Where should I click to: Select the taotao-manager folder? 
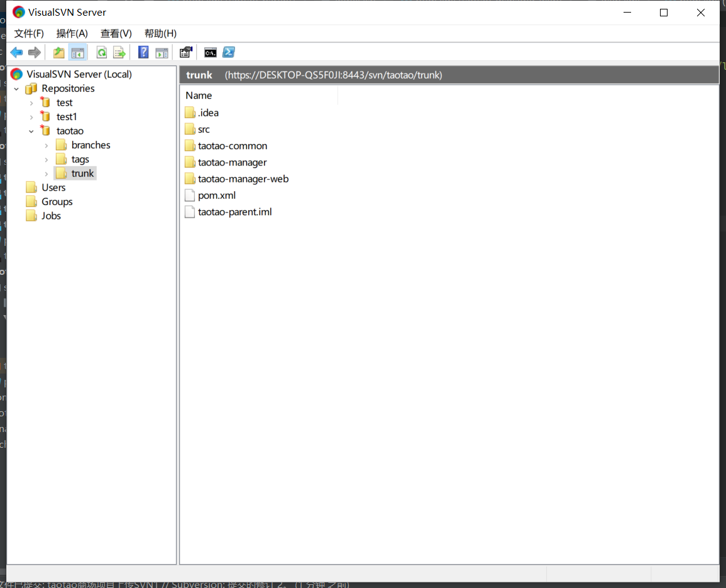coord(233,162)
